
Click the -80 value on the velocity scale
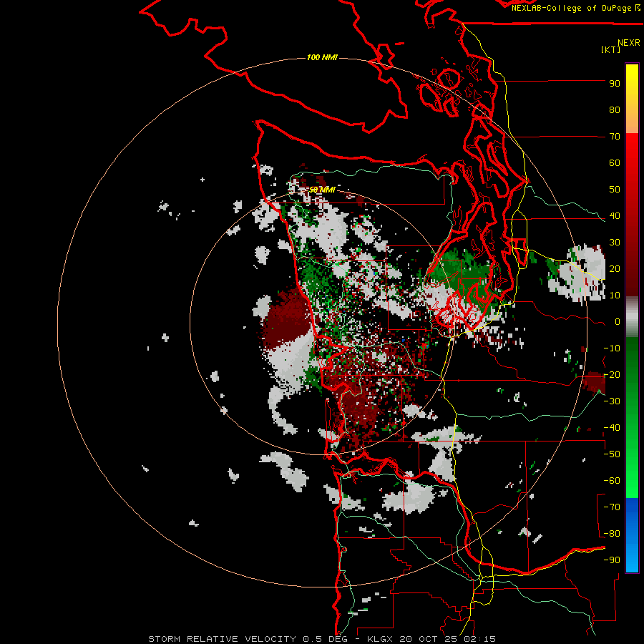tap(612, 534)
